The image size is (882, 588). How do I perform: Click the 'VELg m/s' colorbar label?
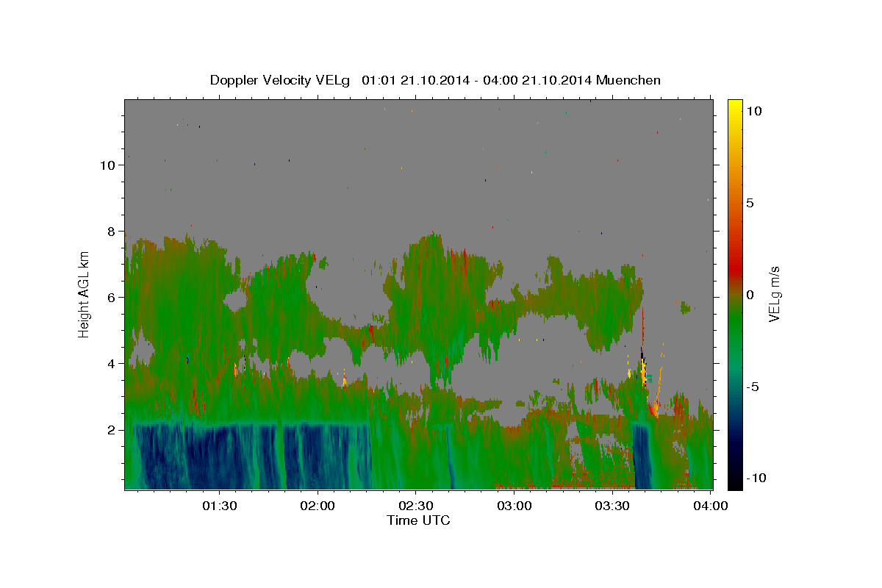774,294
